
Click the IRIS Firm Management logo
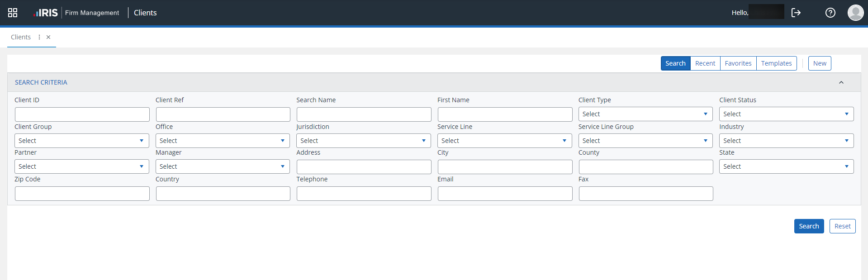click(x=76, y=13)
